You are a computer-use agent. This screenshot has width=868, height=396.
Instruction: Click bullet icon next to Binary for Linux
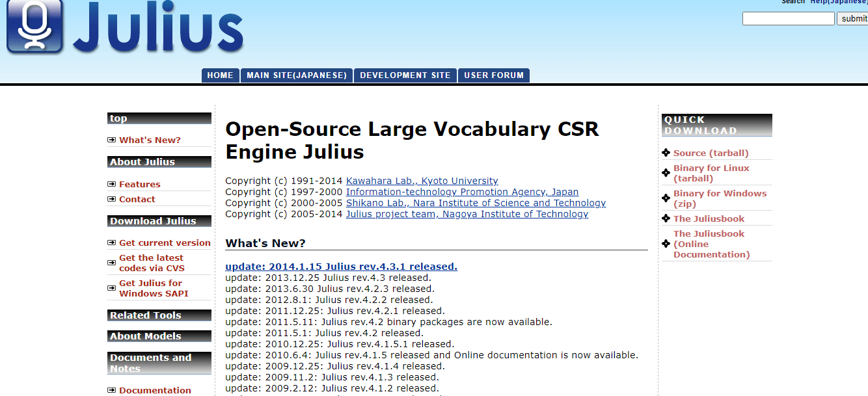tap(666, 173)
